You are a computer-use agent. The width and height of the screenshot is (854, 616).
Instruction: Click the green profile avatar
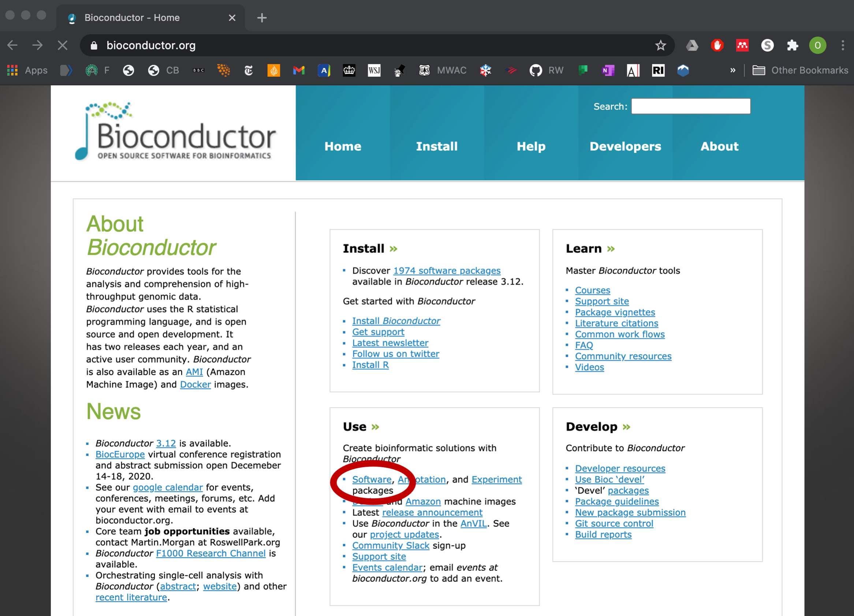(817, 45)
